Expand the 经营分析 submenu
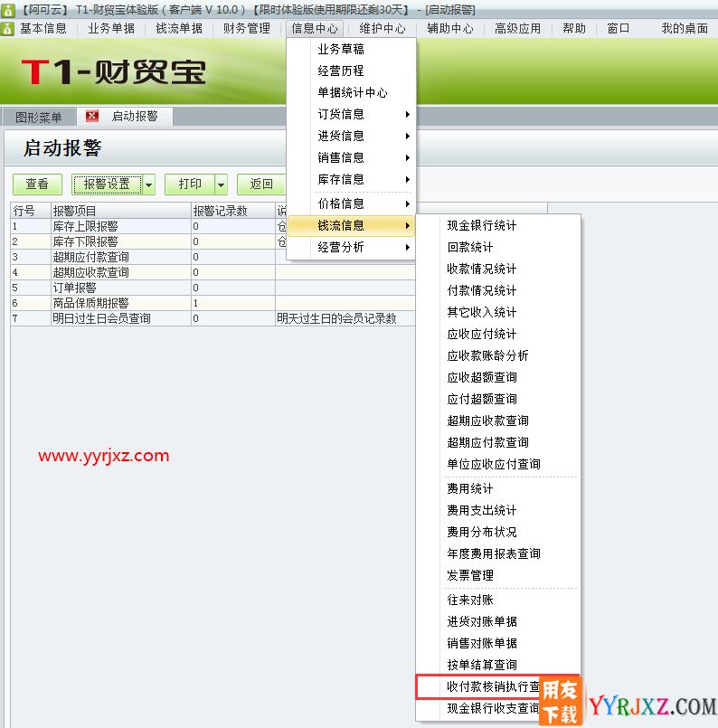This screenshot has height=728, width=718. point(352,247)
